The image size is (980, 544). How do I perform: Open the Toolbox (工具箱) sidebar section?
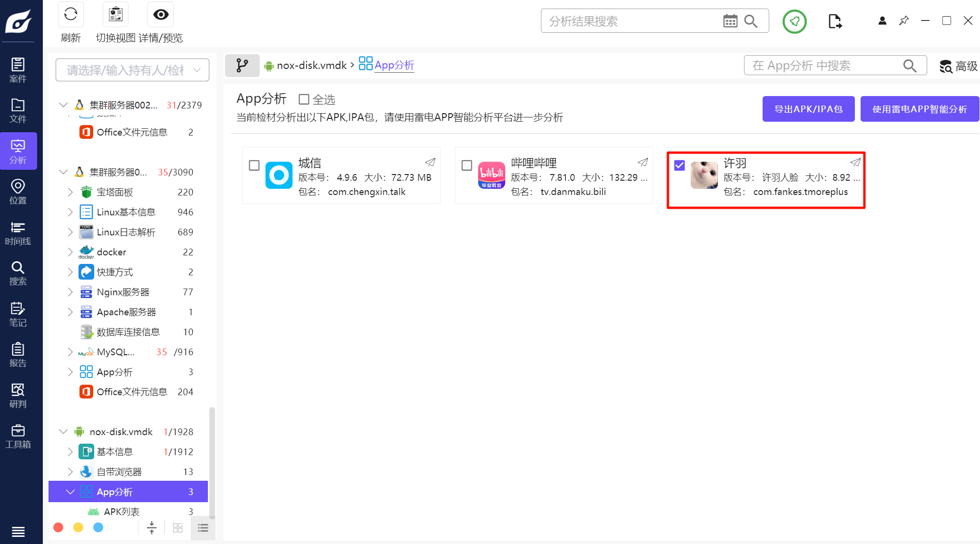[x=18, y=436]
